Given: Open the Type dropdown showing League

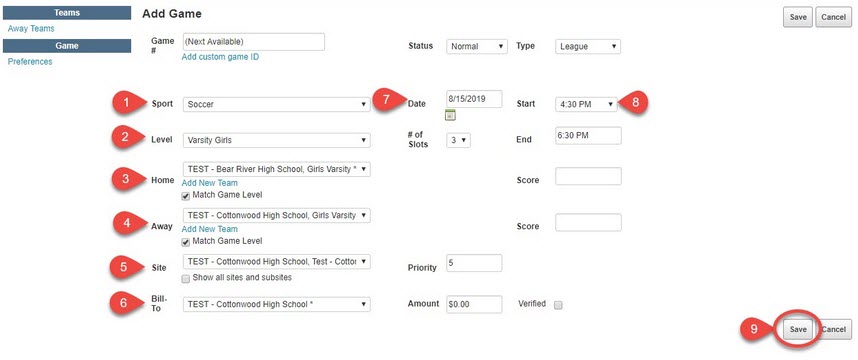Looking at the screenshot, I should (x=588, y=47).
